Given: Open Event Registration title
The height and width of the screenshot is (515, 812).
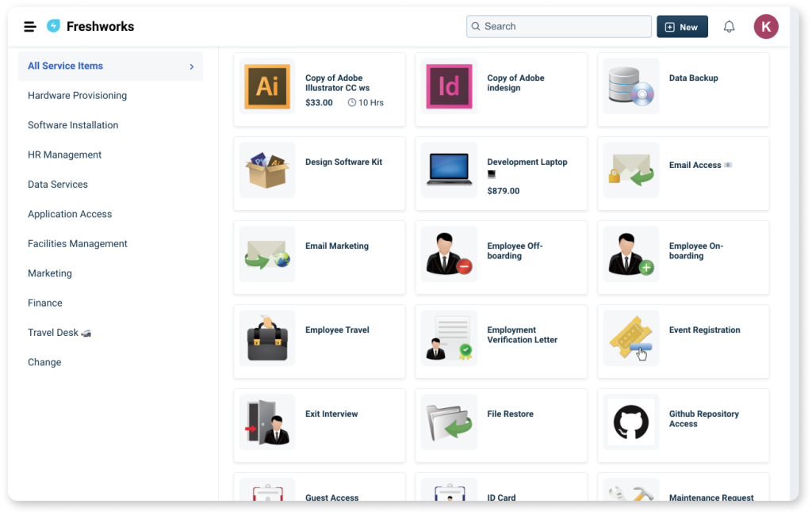Looking at the screenshot, I should [x=704, y=330].
